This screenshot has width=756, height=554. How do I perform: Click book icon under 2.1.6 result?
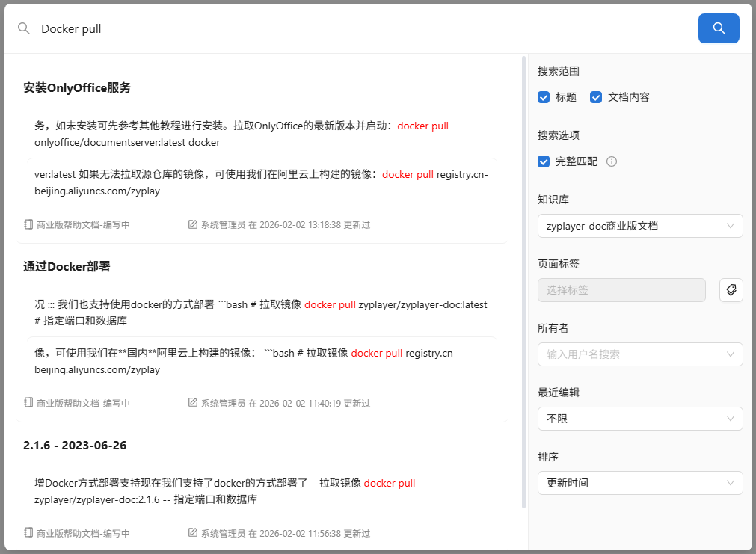(x=28, y=533)
